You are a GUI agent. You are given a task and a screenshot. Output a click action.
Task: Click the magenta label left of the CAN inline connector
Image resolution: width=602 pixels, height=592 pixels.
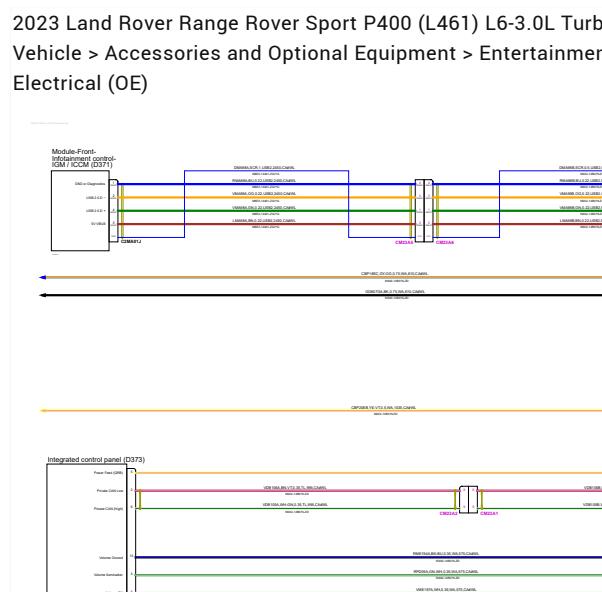[448, 513]
